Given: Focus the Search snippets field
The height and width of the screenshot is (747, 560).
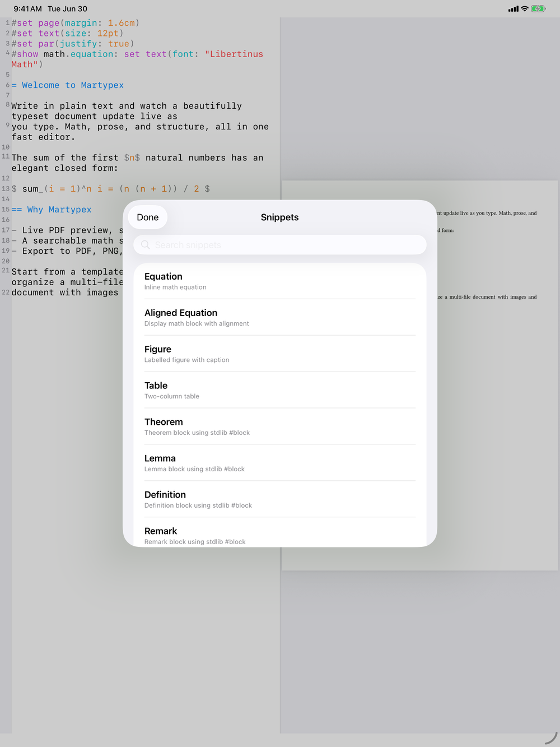Looking at the screenshot, I should 280,245.
